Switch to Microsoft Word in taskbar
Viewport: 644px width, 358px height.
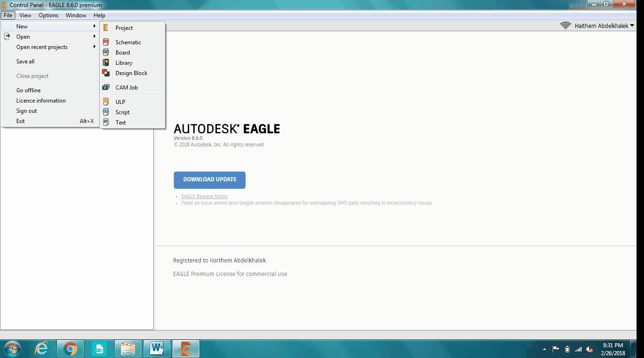pyautogui.click(x=157, y=349)
